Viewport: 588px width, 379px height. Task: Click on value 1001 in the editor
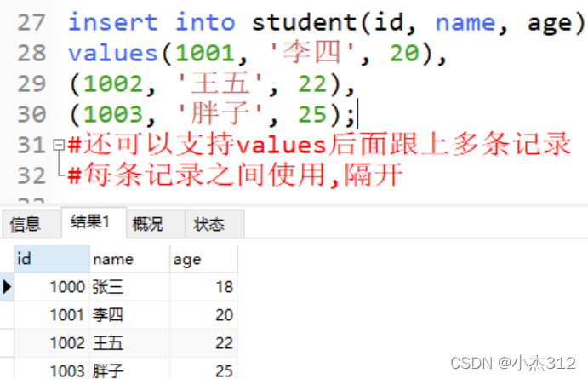(x=205, y=53)
